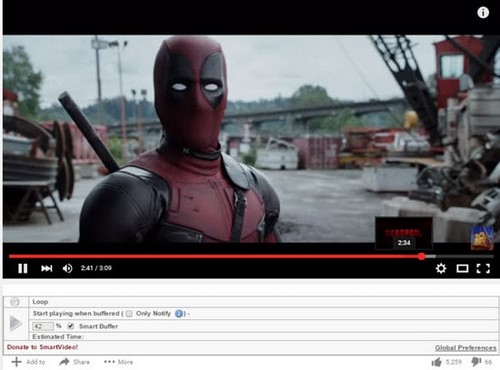Click the Add to button
Screen dimensions: 500x370
(x=28, y=362)
